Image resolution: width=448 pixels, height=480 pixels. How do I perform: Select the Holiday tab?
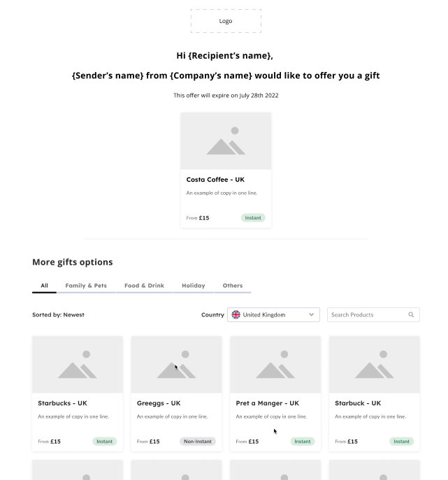194,286
